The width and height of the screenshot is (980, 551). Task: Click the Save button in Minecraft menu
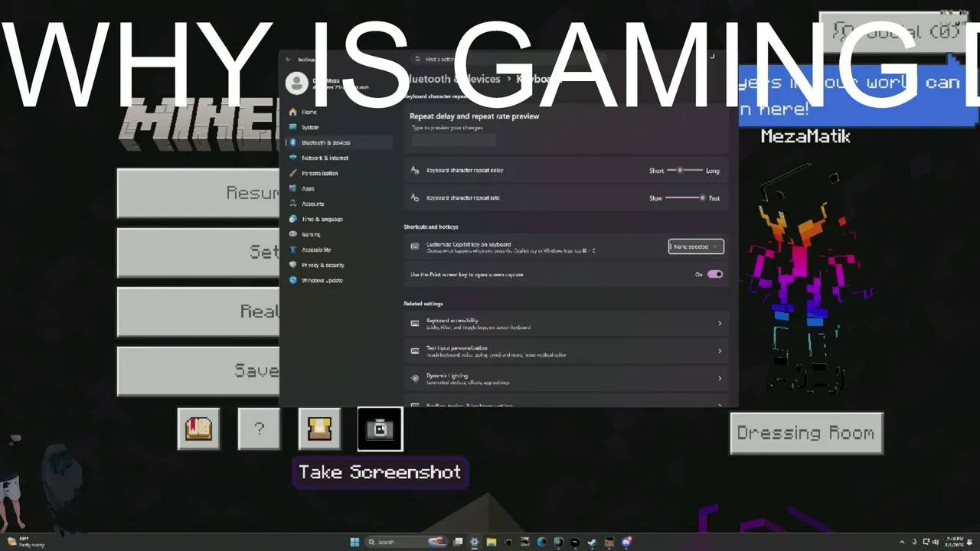[198, 371]
